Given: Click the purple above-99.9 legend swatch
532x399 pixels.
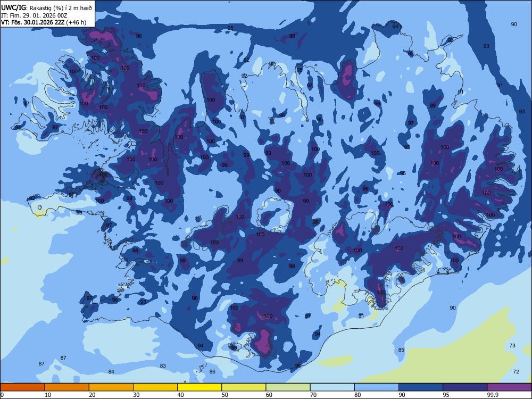Looking at the screenshot, I should coord(509,387).
